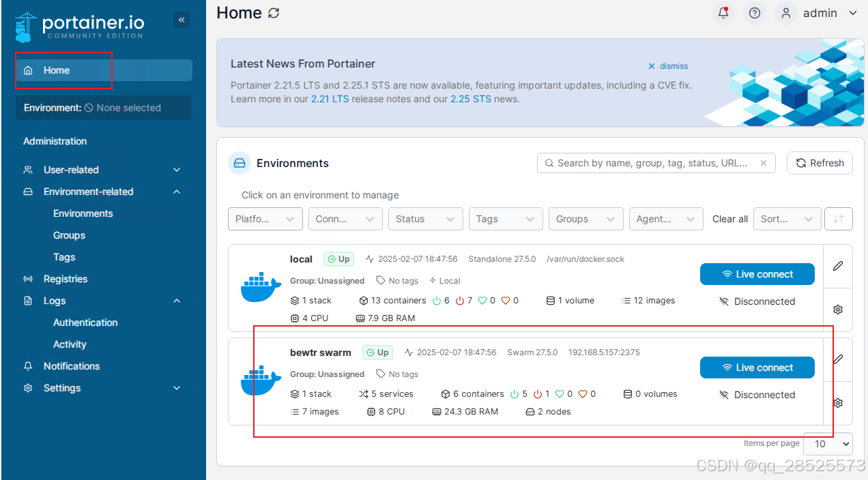Click the Environments panel header icon
The width and height of the screenshot is (868, 480).
(x=239, y=163)
